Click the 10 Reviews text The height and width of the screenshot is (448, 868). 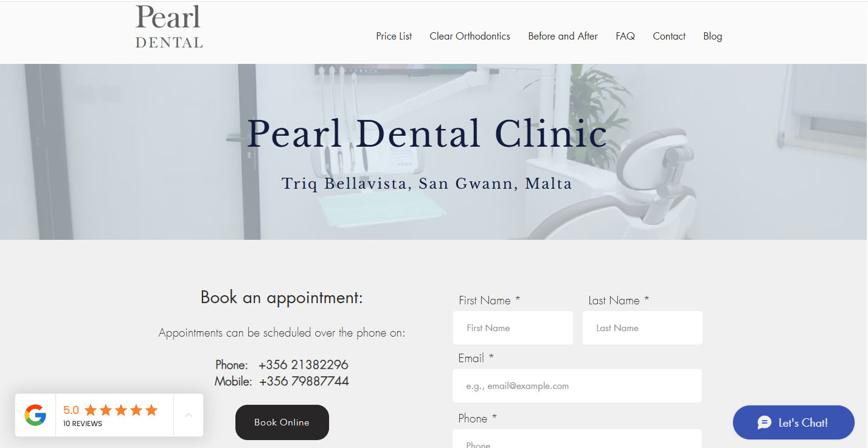[x=83, y=424]
